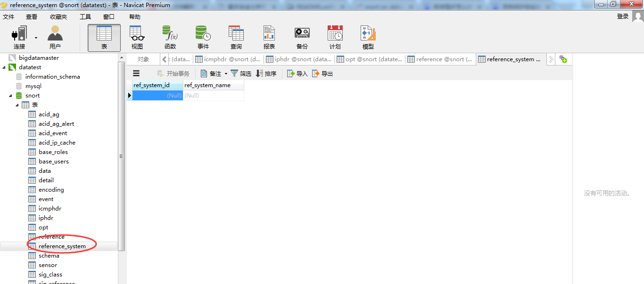
Task: Select sig_class table
Action: pos(50,274)
